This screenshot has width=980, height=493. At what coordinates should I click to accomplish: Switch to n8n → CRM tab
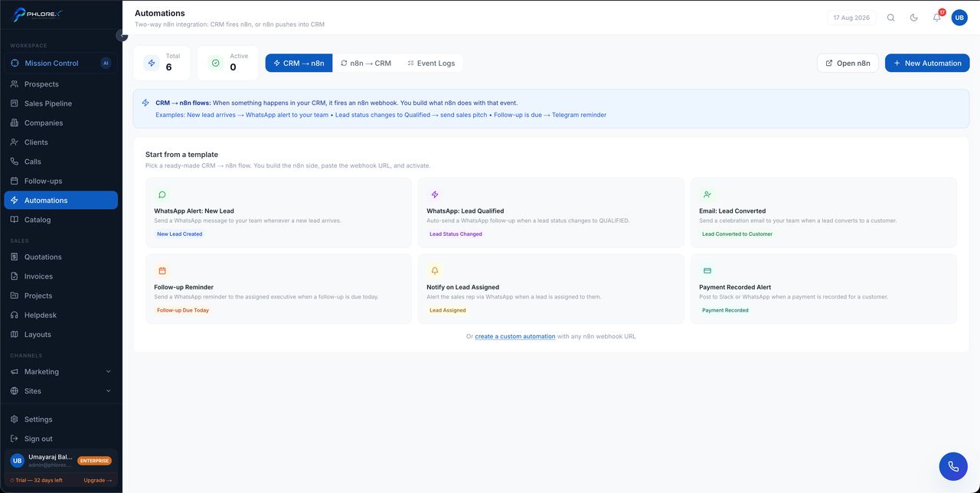[366, 64]
